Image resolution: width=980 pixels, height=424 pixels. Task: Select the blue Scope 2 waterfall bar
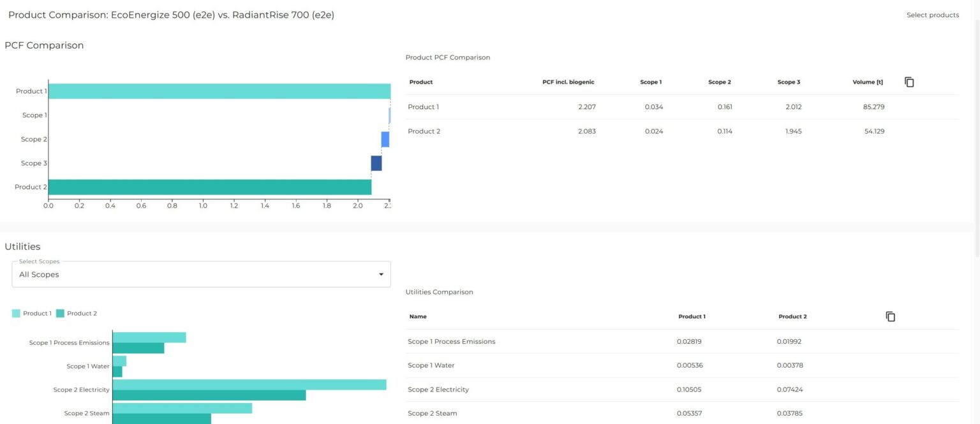pos(385,140)
